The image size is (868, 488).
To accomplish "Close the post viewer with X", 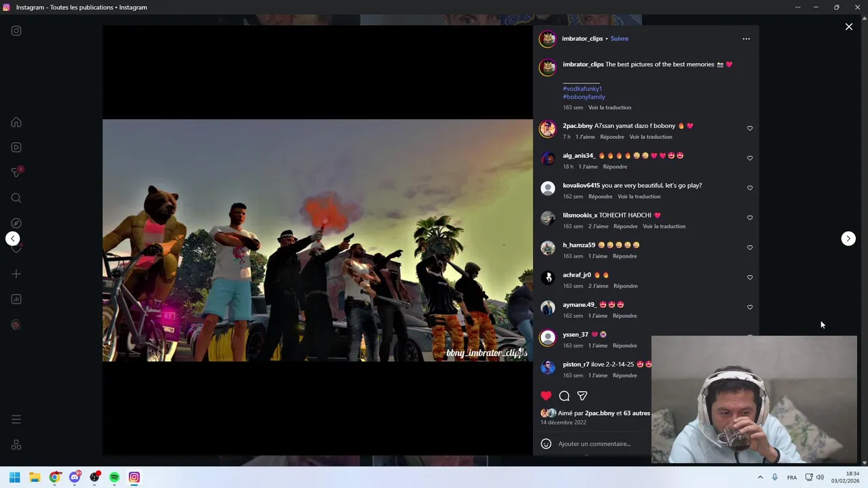I will point(849,27).
